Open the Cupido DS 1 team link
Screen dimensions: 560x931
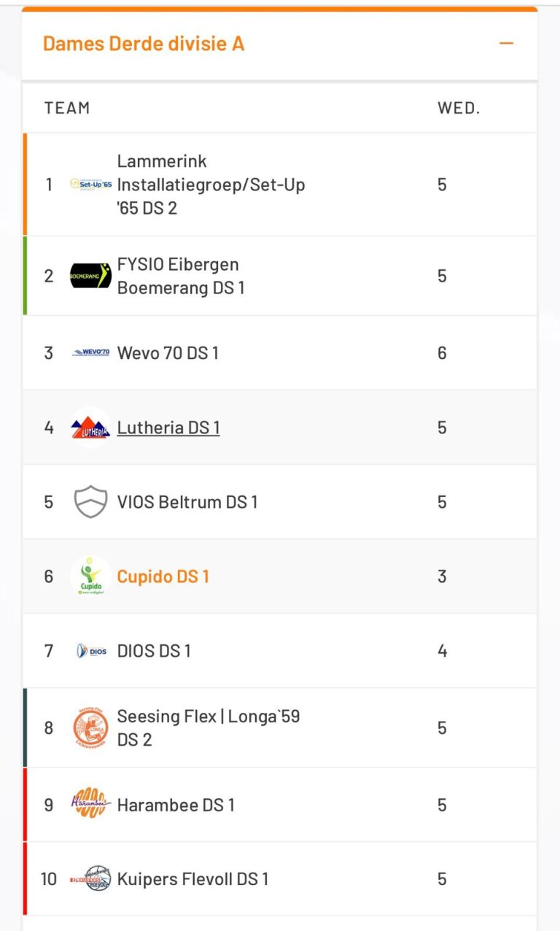pyautogui.click(x=163, y=576)
